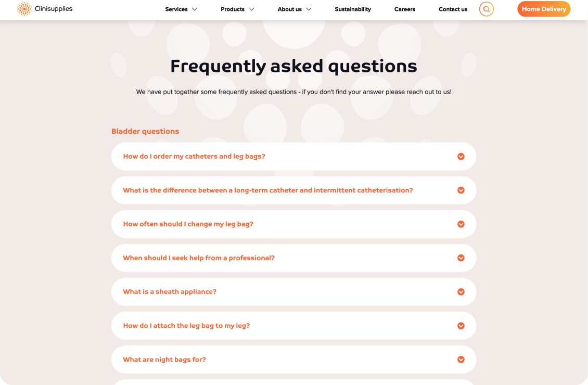Click the chevron beside Services

195,9
